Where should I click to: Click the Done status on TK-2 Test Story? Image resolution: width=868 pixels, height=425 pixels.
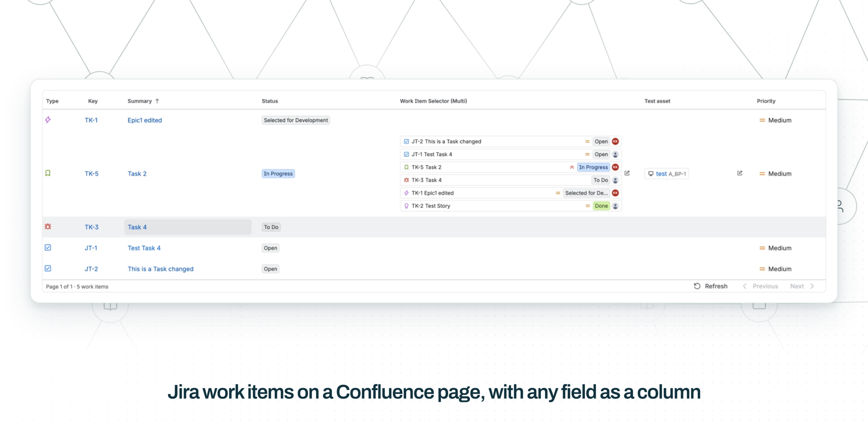[601, 206]
